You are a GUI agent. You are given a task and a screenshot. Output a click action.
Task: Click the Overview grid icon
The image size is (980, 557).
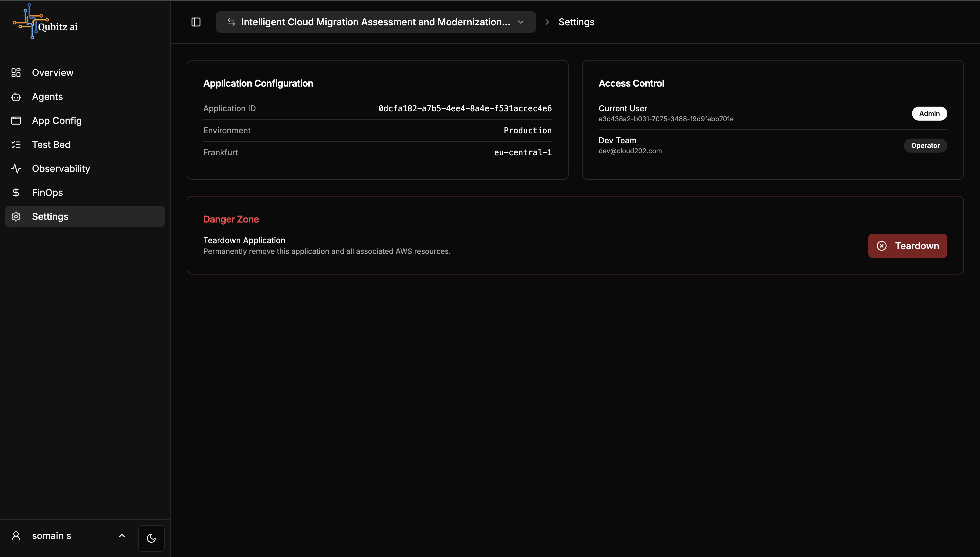click(16, 73)
